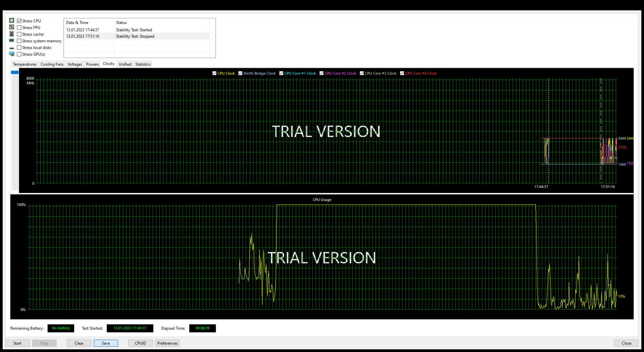Toggle the North Bridge Clock graph checkbox
This screenshot has width=644, height=352.
click(x=240, y=73)
